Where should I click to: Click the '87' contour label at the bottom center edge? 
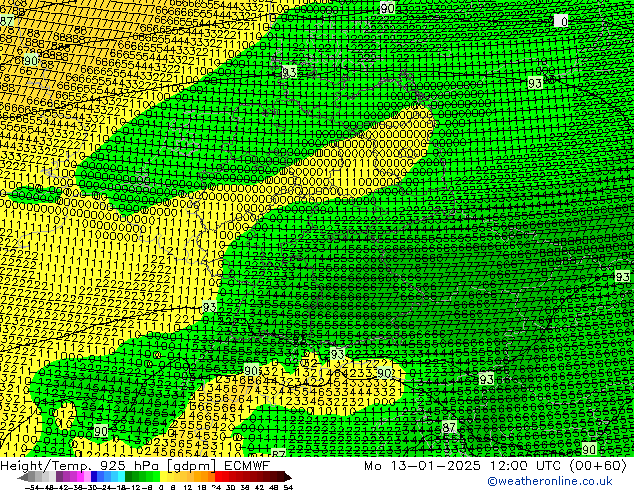pos(278,454)
